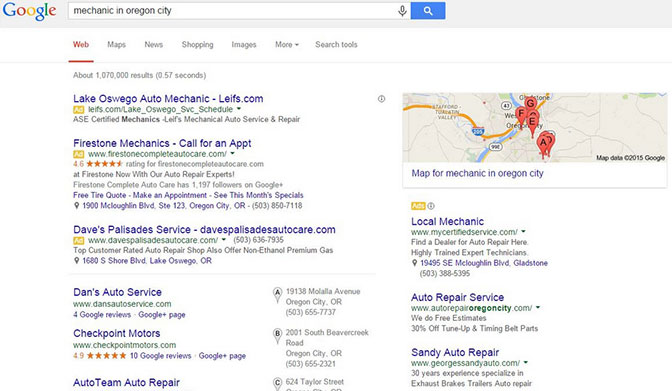Click location pin beside 19495 SE Mcloughlin Blvd
672x391 pixels.
pos(414,263)
